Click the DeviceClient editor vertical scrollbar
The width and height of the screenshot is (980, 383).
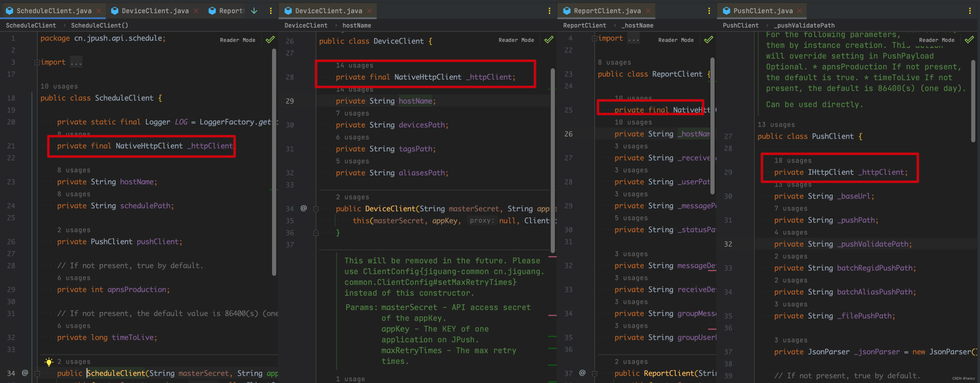point(552,160)
